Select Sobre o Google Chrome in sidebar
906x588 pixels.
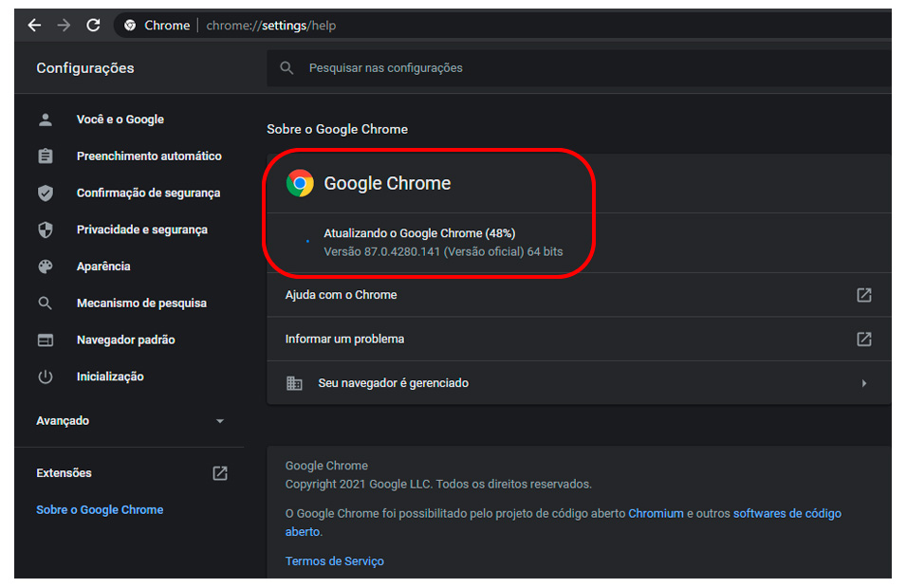coord(100,509)
